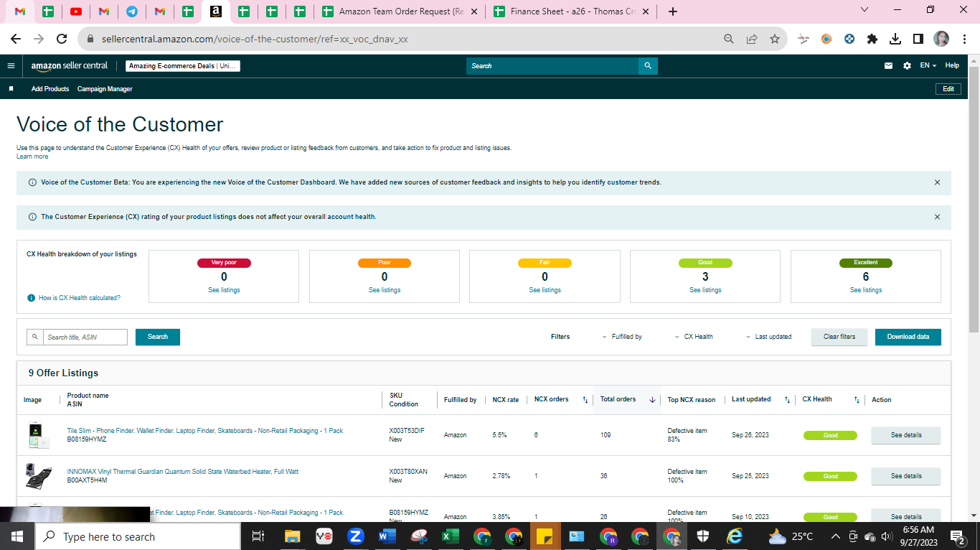Screen dimensions: 980x550
Task: Open the Chrome profile avatar
Action: (941, 39)
